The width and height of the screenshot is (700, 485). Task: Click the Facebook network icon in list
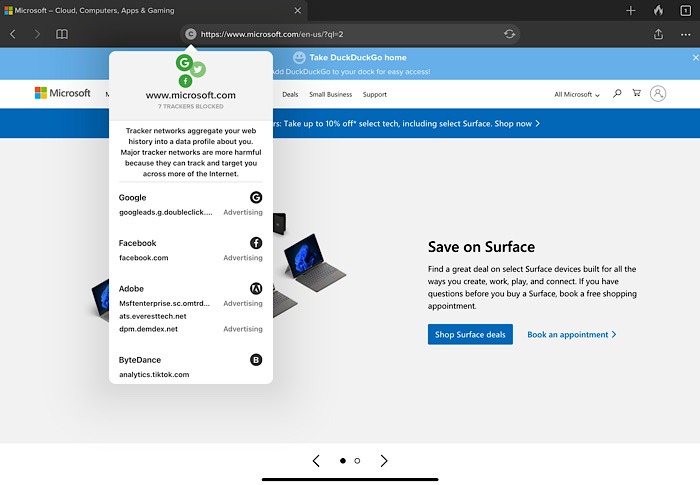[256, 243]
